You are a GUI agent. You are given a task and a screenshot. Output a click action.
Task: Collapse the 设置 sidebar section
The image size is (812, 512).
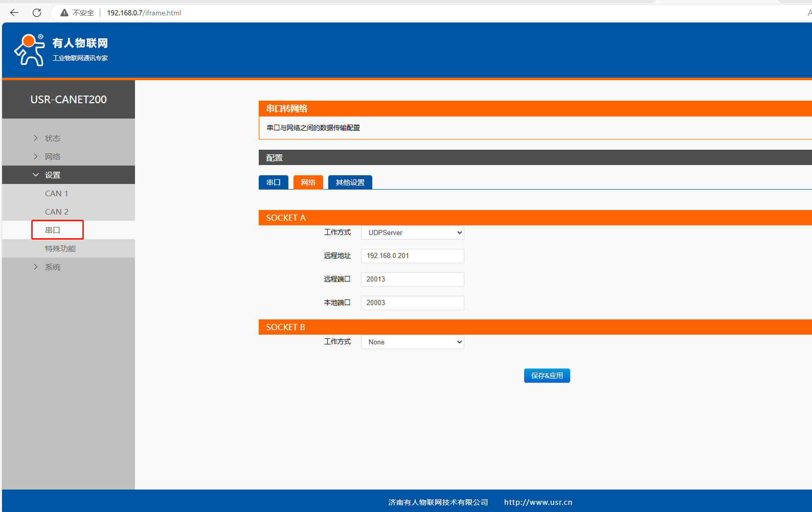point(52,175)
